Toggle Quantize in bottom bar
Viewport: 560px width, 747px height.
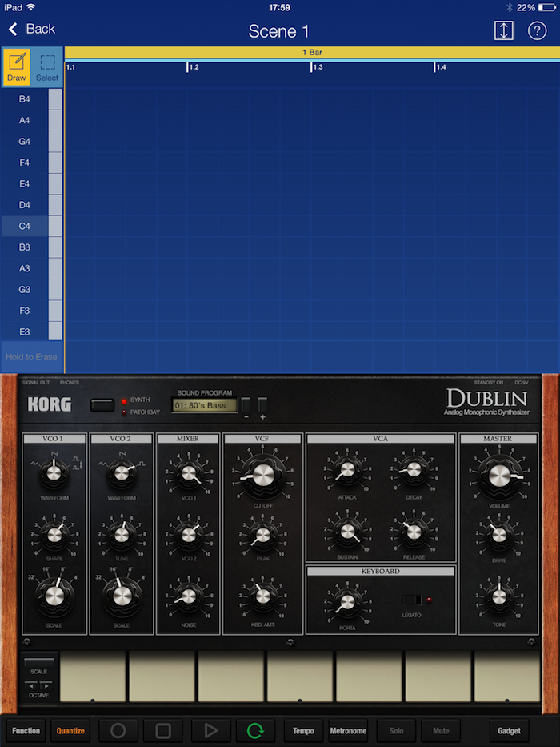click(x=70, y=730)
